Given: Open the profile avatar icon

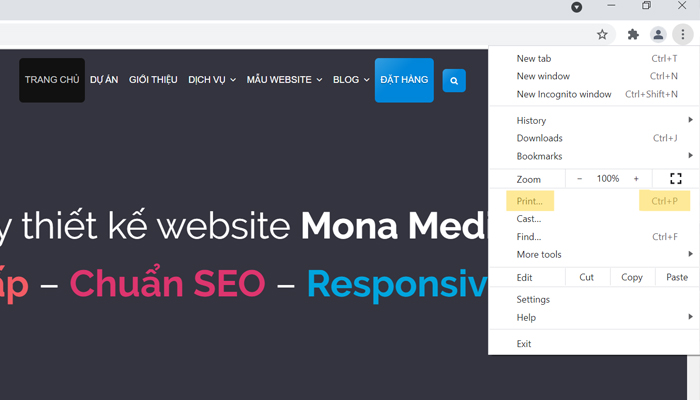Looking at the screenshot, I should pos(658,34).
